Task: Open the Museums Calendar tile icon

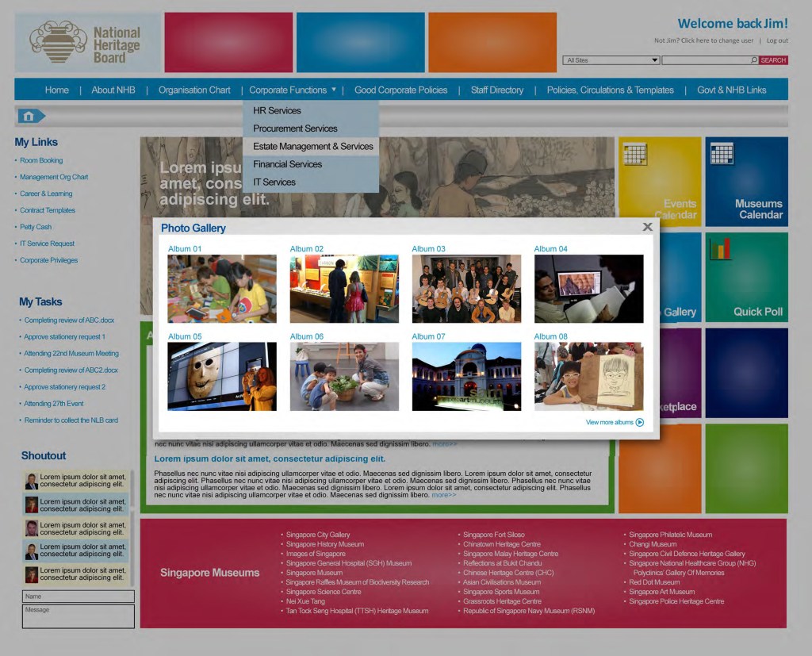Action: pyautogui.click(x=722, y=153)
